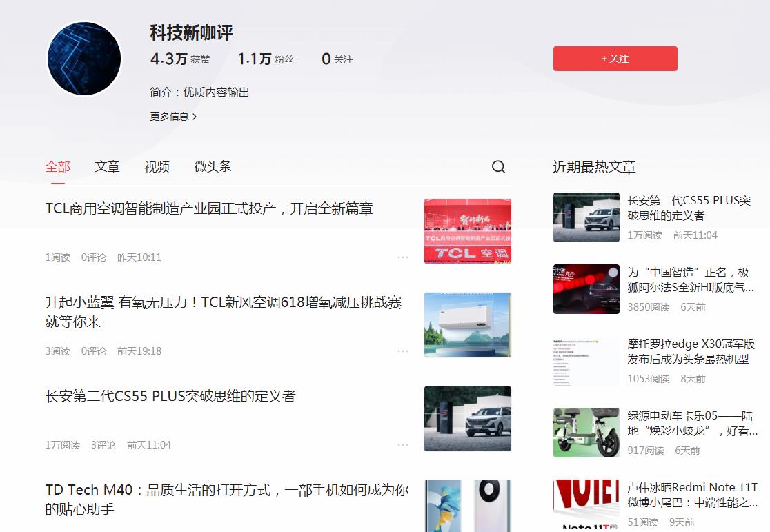770x532 pixels.
Task: Open TD Tech M40 phone thumbnail
Action: pos(468,506)
